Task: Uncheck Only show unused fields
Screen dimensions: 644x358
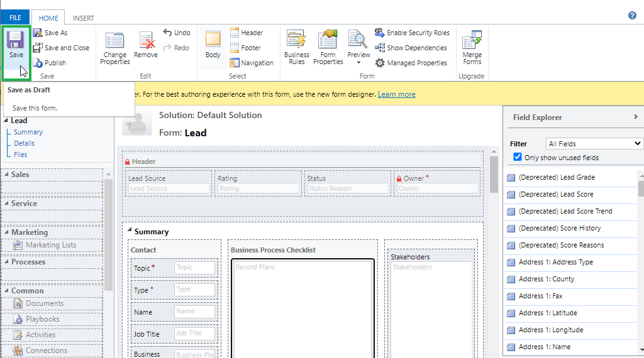Action: 518,157
